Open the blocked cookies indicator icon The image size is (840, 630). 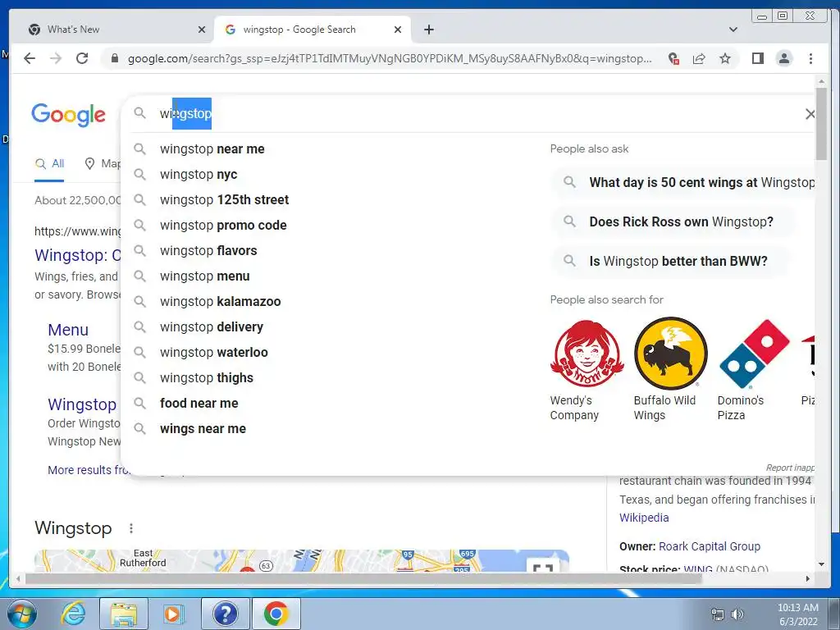(673, 58)
